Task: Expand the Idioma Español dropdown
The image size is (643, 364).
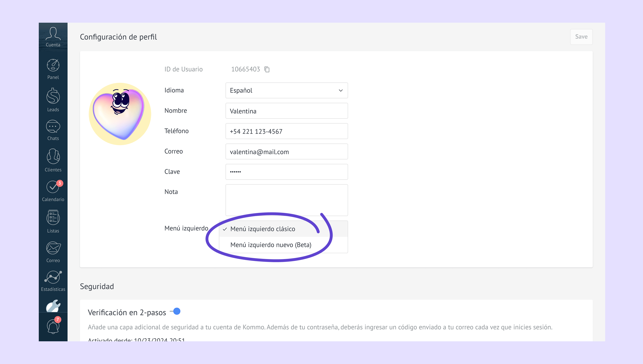Action: 287,91
